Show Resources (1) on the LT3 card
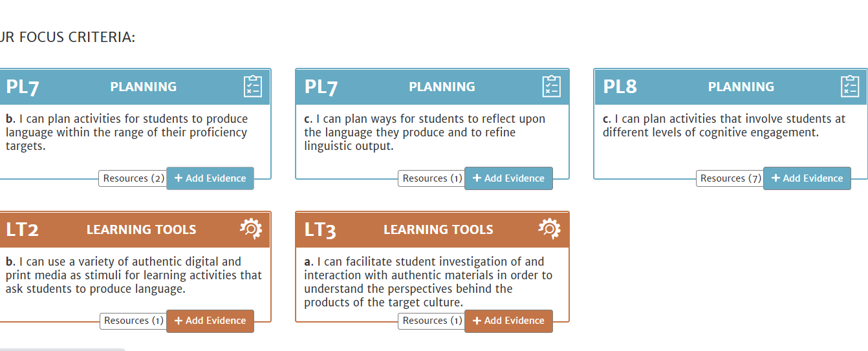Viewport: 868px width, 351px height. point(431,321)
